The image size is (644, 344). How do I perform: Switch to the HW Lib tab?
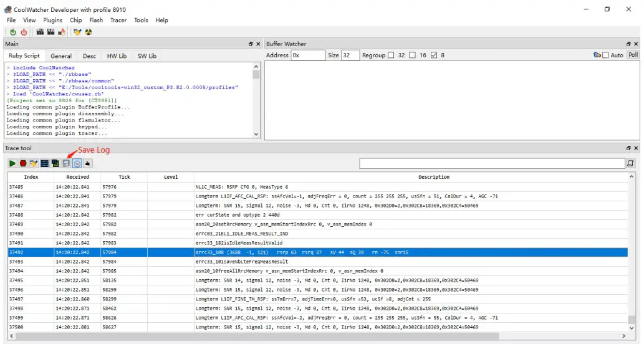[x=117, y=56]
